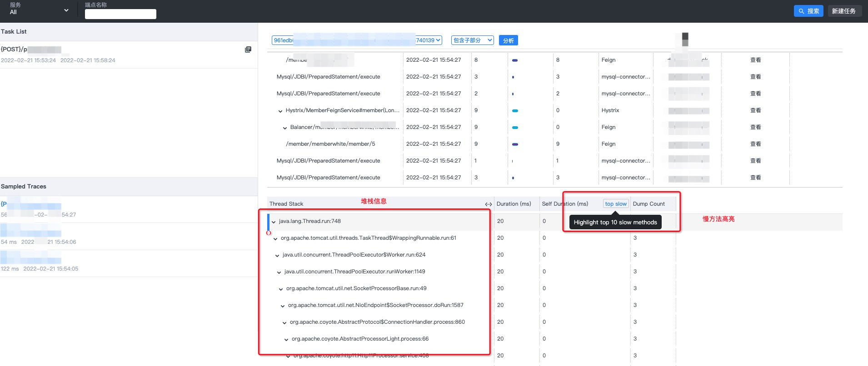Collapse NioEndpoint$SocketProcessor.doRun:1587 node
The width and height of the screenshot is (868, 366).
point(283,306)
